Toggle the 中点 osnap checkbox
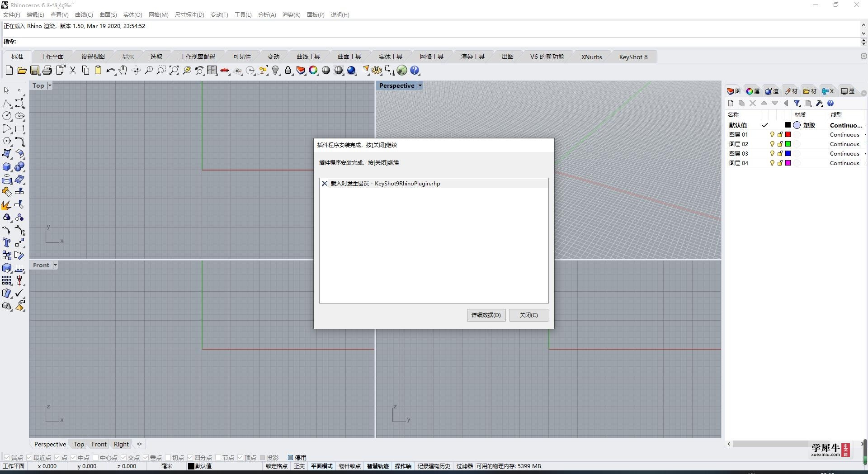Viewport: 868px width, 474px height. (x=73, y=458)
